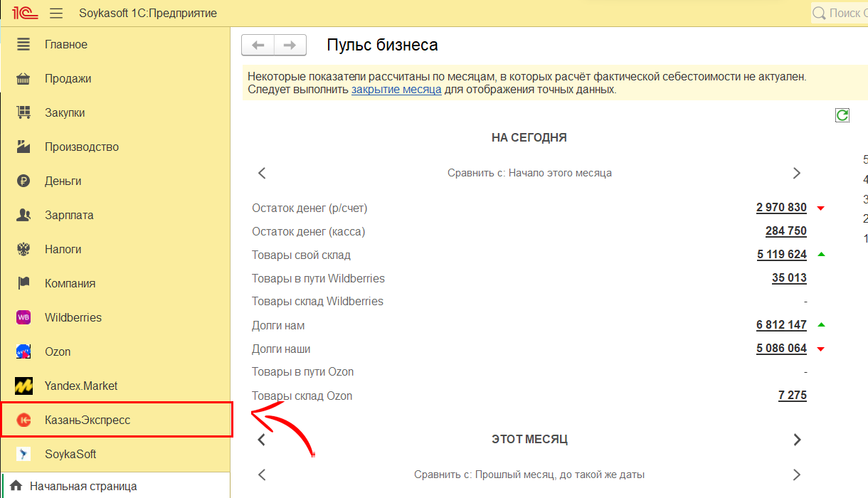Click the Товары склад Wildberries label

(x=317, y=302)
